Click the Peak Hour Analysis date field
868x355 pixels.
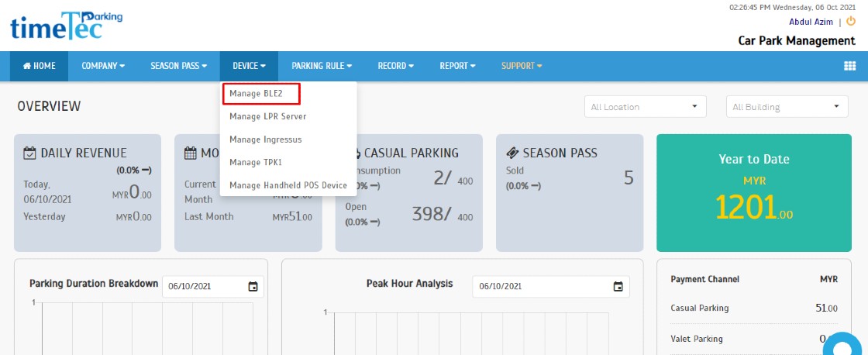coord(551,287)
